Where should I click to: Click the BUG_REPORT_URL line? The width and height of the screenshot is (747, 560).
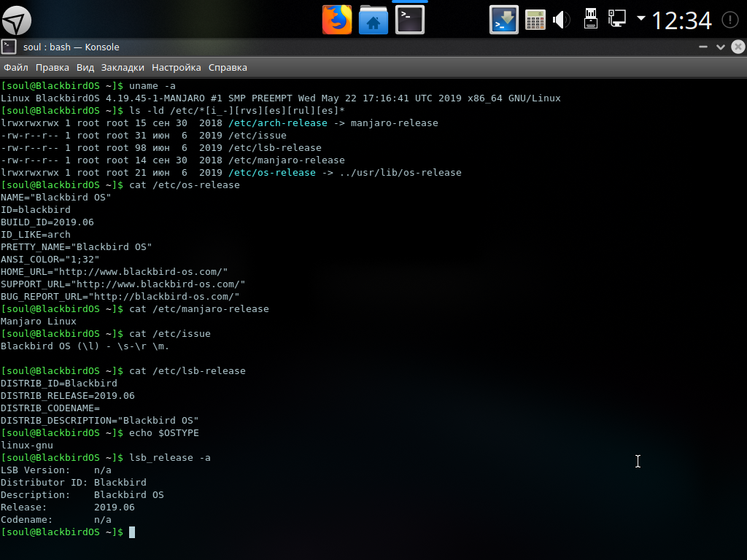pyautogui.click(x=120, y=296)
